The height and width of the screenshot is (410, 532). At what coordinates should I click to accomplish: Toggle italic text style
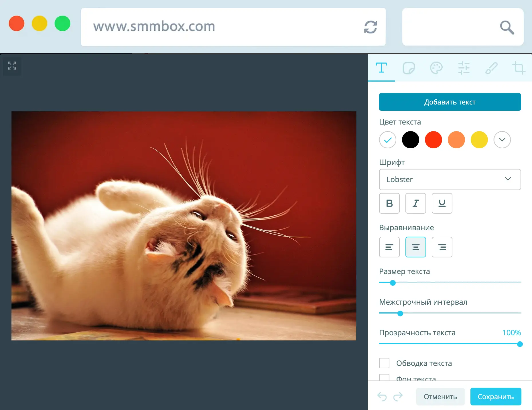(x=416, y=203)
